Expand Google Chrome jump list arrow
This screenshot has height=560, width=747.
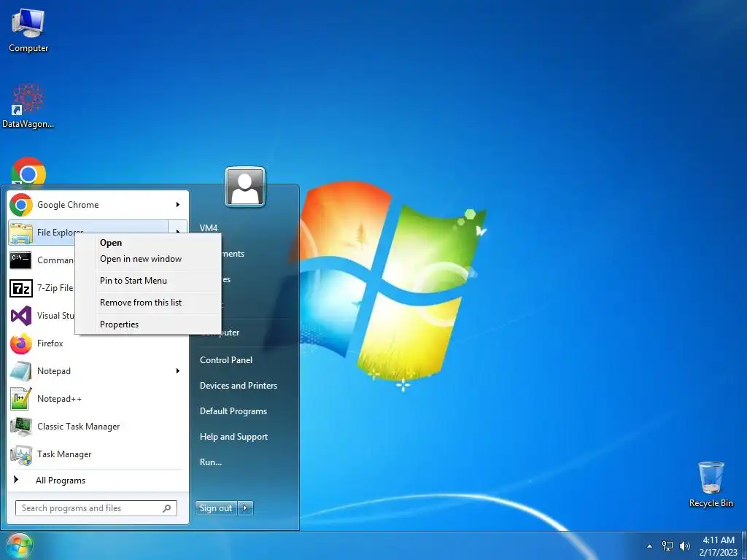pos(178,205)
